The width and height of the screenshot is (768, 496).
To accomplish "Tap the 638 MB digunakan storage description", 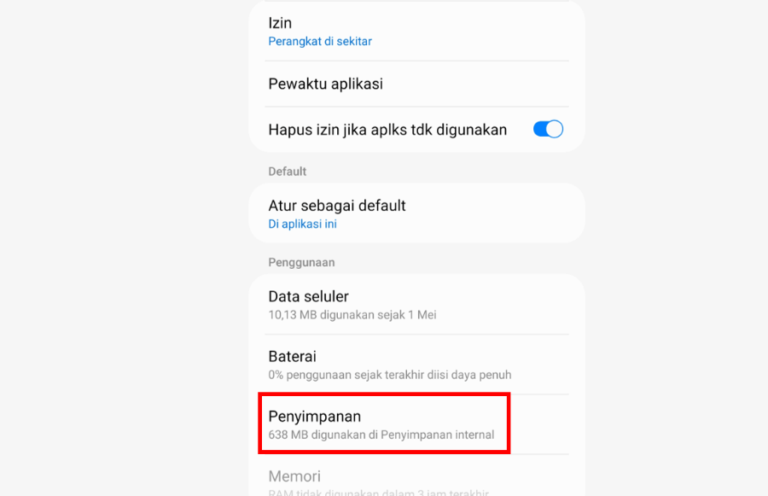I will [381, 435].
